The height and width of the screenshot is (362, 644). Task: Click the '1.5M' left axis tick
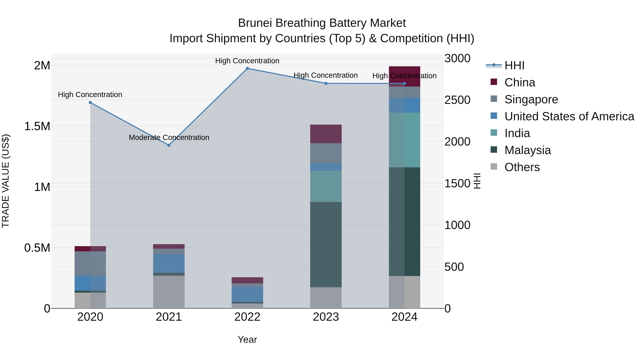[37, 126]
